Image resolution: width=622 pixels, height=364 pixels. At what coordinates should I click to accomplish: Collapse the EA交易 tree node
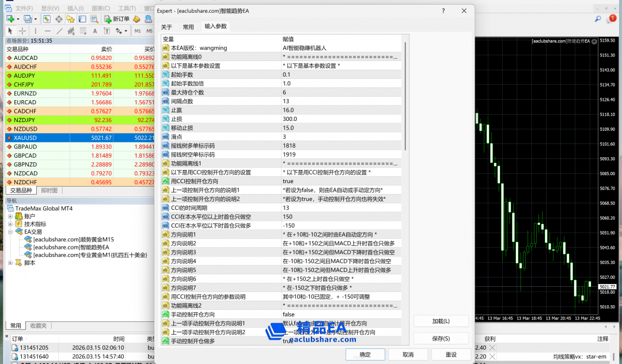[x=10, y=232]
